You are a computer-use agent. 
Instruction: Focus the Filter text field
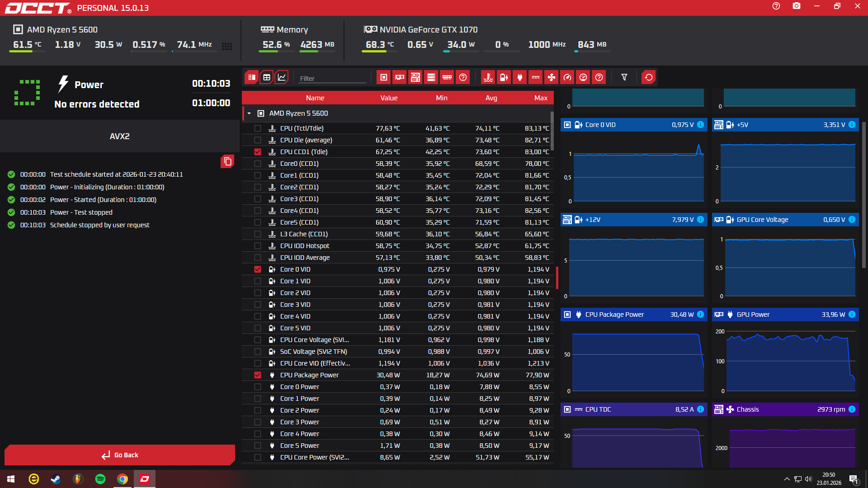pyautogui.click(x=332, y=78)
